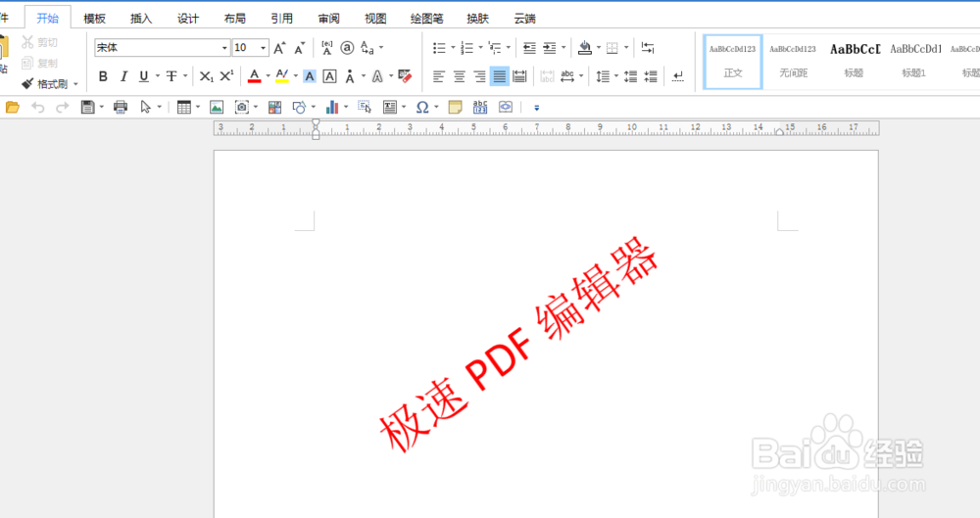Click the line spacing icon
The width and height of the screenshot is (980, 518).
click(x=603, y=76)
